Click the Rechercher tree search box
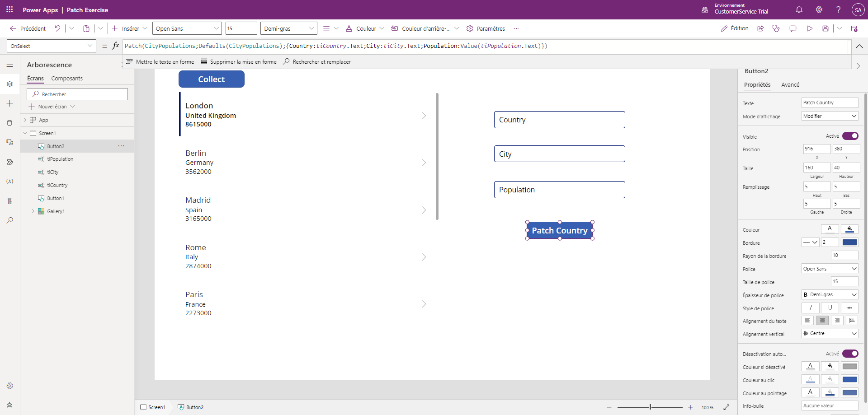Viewport: 868px width, 415px height. point(77,94)
